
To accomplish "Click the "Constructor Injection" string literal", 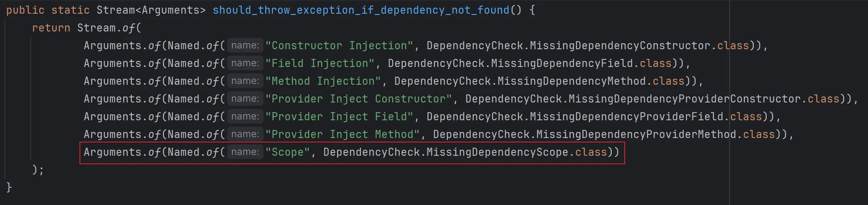I will 339,46.
